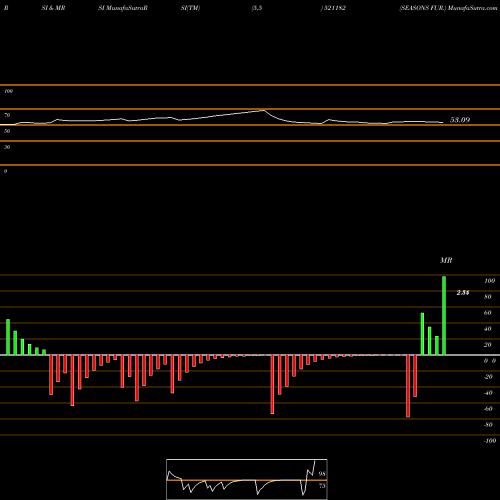Click the 75 label in the mini chart

(x=322, y=486)
